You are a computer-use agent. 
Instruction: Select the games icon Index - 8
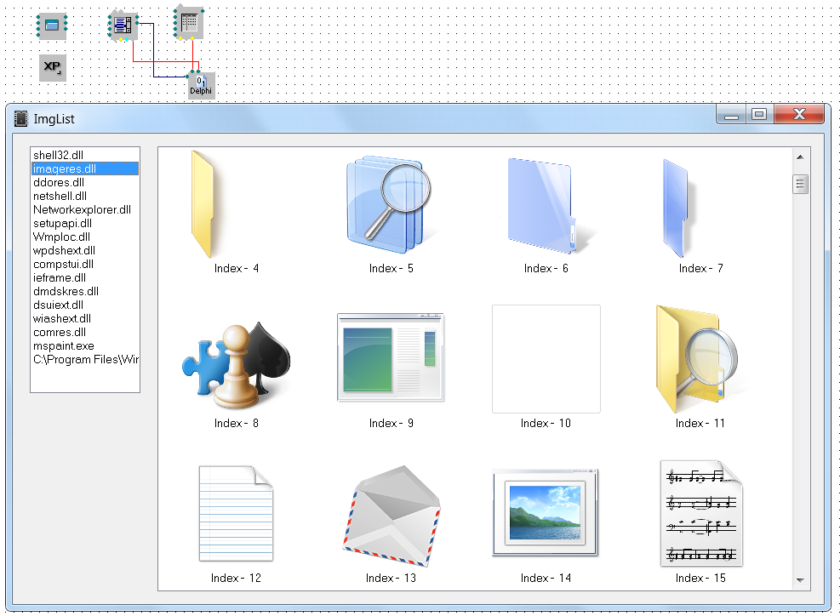point(236,365)
